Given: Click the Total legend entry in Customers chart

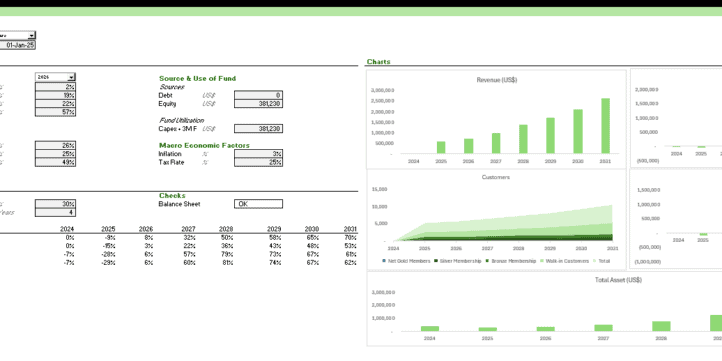Looking at the screenshot, I should [x=601, y=261].
